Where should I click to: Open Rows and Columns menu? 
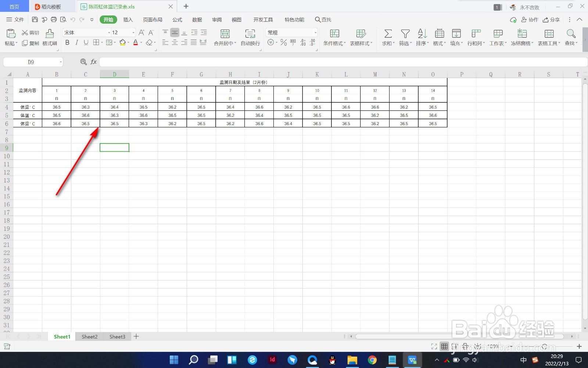[476, 37]
